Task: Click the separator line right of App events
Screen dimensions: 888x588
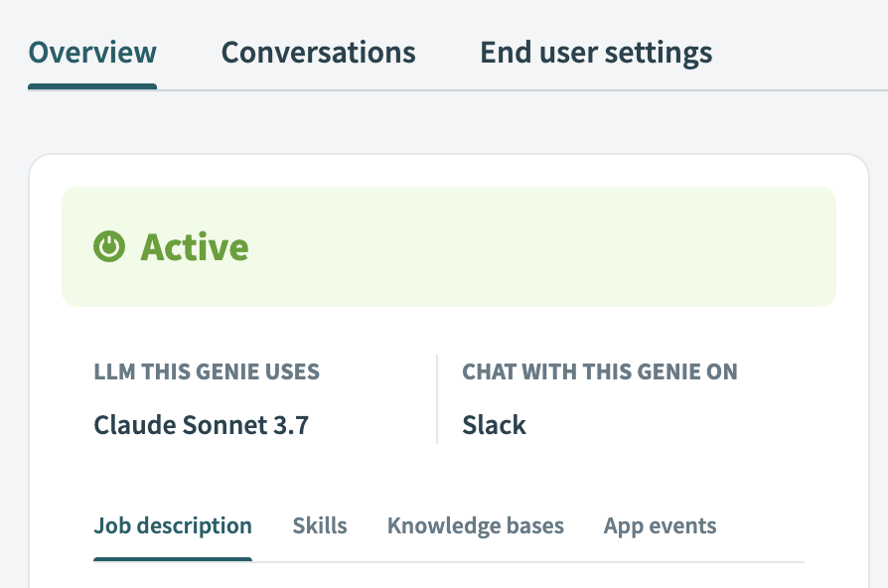Action: click(x=765, y=562)
